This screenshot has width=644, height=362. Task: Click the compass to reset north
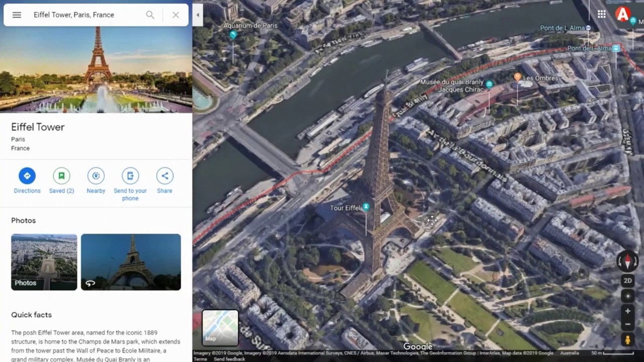pyautogui.click(x=627, y=261)
